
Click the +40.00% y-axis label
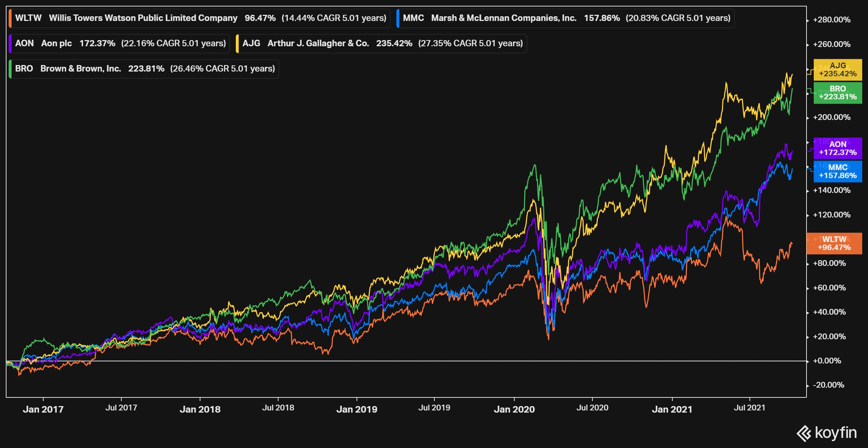click(x=829, y=312)
